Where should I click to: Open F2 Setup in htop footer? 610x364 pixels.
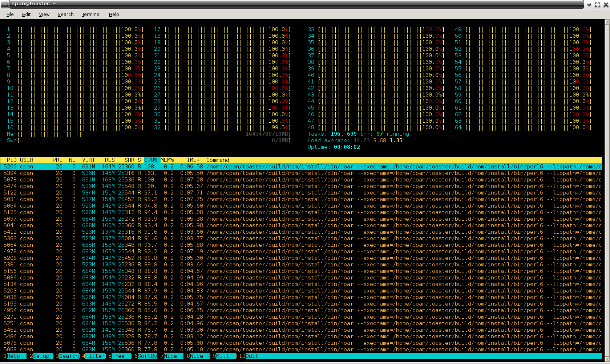(41, 356)
